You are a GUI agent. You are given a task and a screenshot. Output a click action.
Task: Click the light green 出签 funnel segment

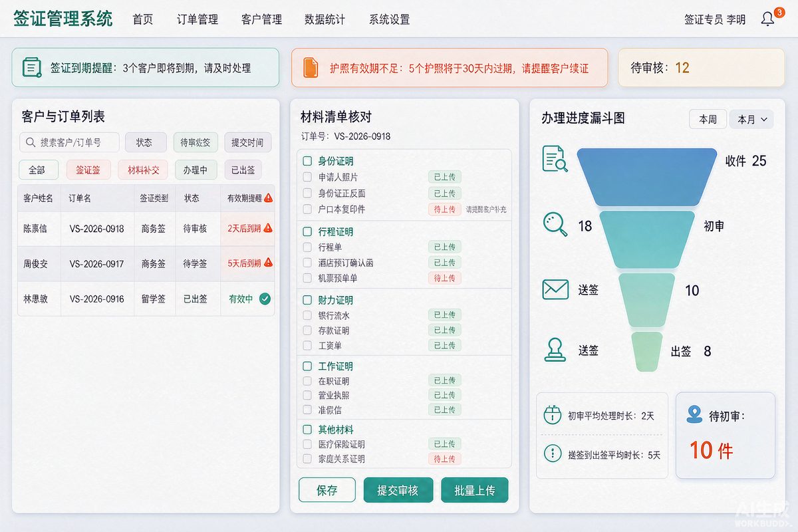pyautogui.click(x=647, y=352)
